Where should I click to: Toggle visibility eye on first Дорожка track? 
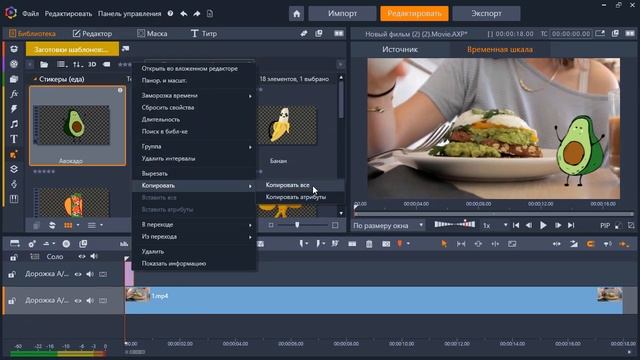[78, 274]
